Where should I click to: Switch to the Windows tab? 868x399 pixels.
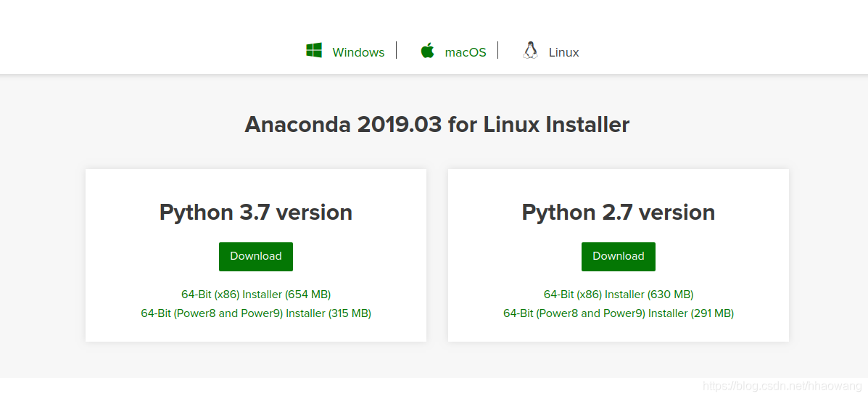coord(358,52)
